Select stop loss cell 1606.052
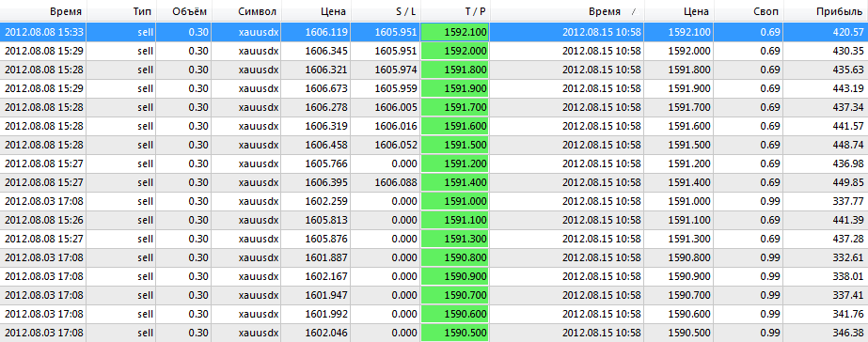This screenshot has height=342, width=868. (385, 145)
